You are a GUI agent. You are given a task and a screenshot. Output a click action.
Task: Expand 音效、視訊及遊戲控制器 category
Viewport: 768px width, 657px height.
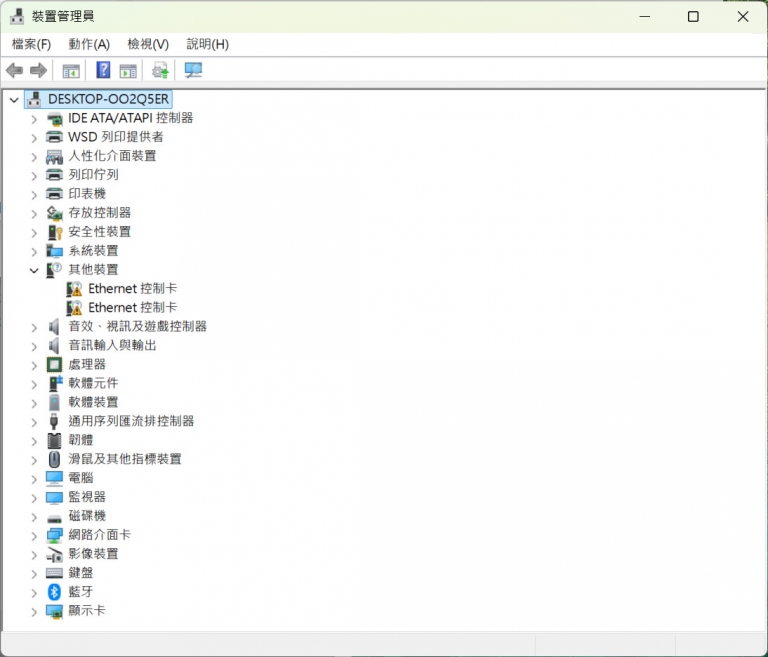(x=34, y=328)
